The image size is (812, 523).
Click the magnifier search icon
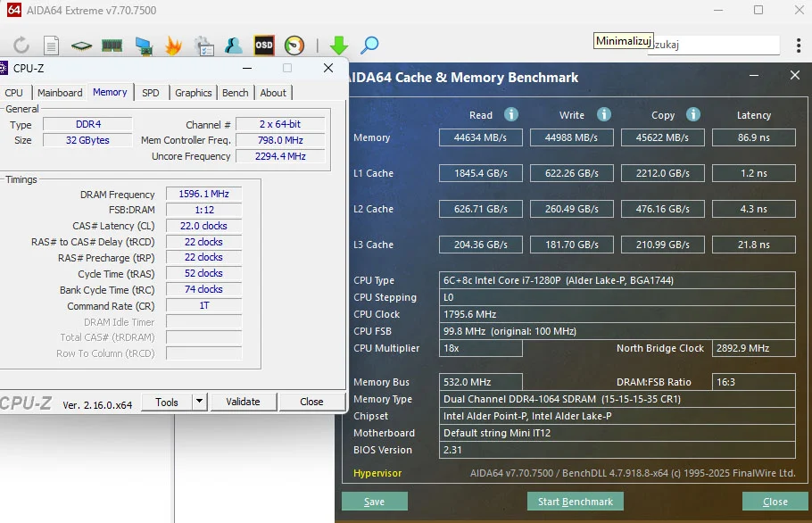[x=369, y=46]
